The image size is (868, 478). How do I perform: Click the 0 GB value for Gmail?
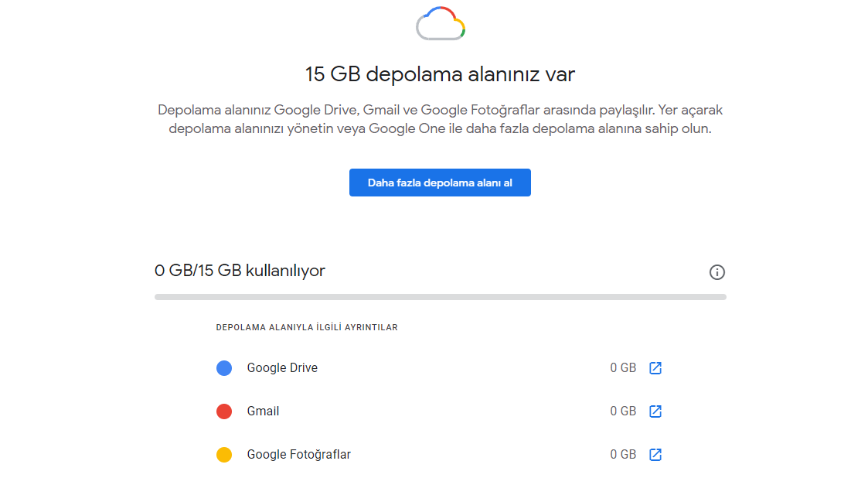click(622, 411)
